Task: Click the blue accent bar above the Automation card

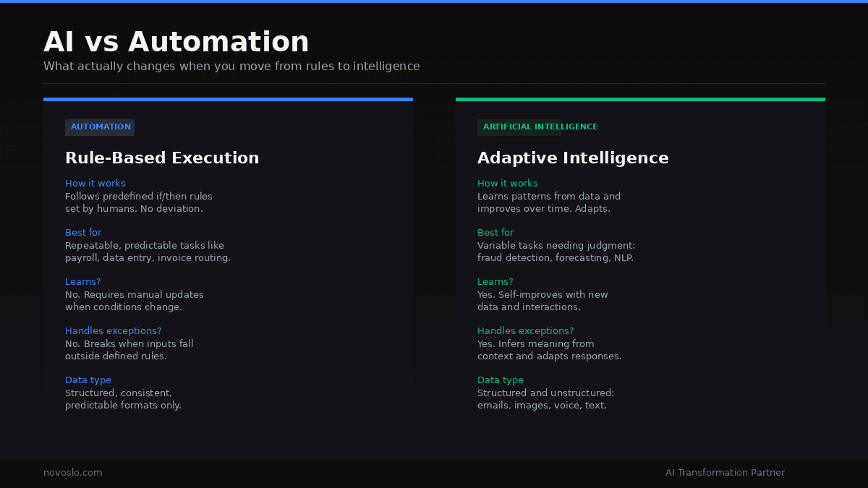Action: click(x=228, y=99)
